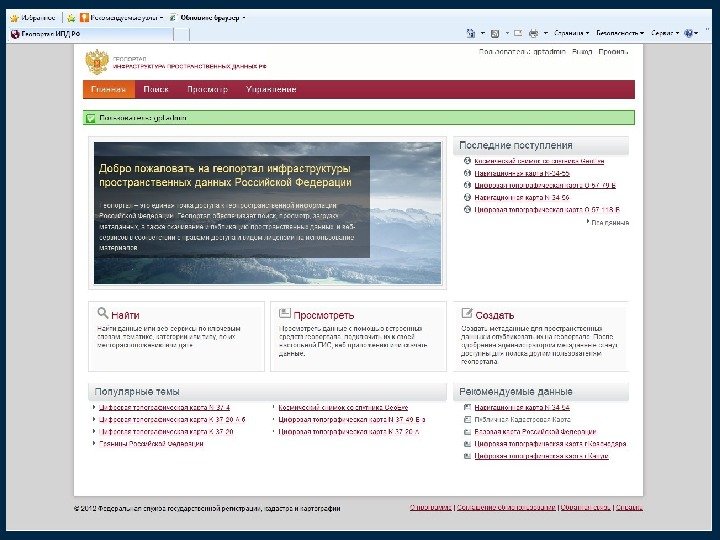Screen dimensions: 720x540
Task: Open the Границы Российской Федерации popular topic
Action: 151,444
